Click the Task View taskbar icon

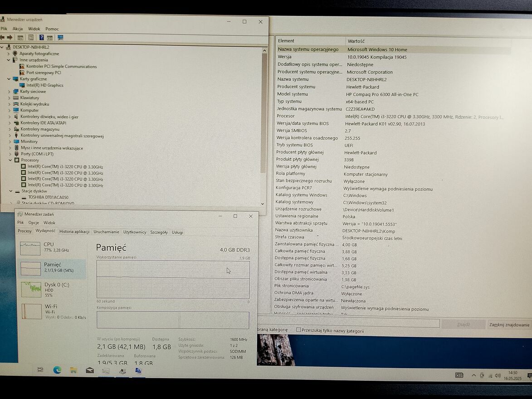40,370
